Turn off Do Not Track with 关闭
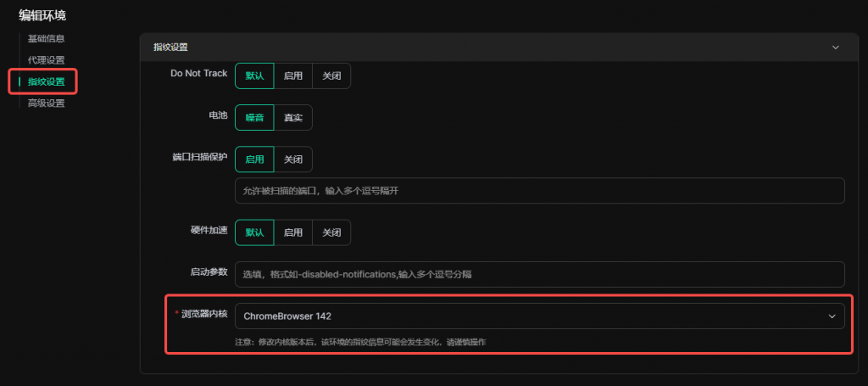This screenshot has width=868, height=386. 331,76
